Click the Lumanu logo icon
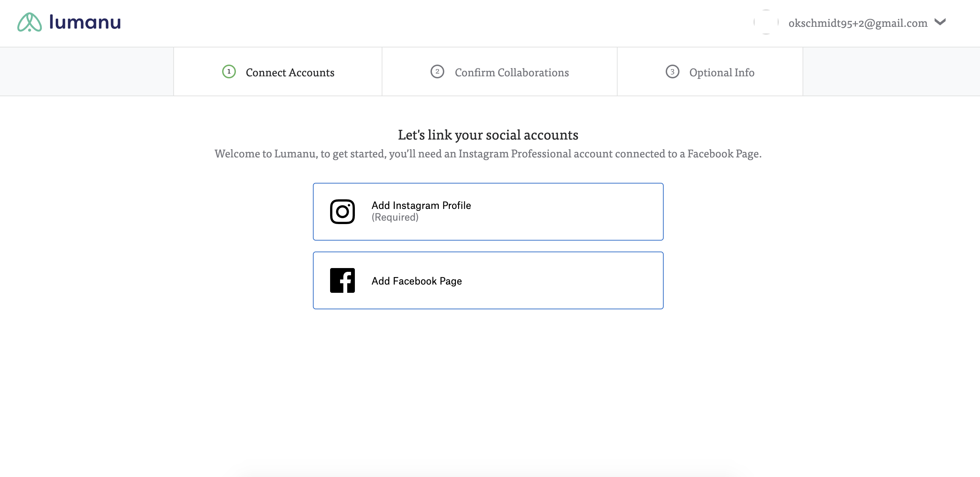980x477 pixels. coord(29,22)
